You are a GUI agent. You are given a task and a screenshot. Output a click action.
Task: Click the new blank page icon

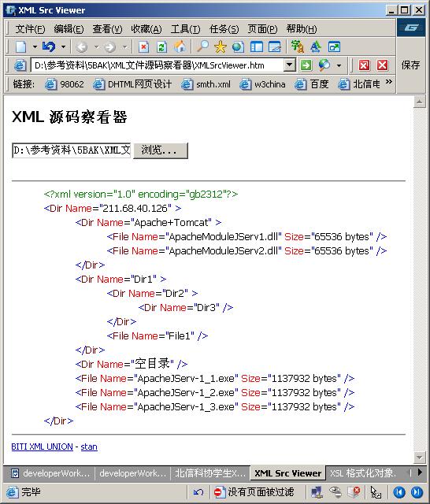pos(21,47)
